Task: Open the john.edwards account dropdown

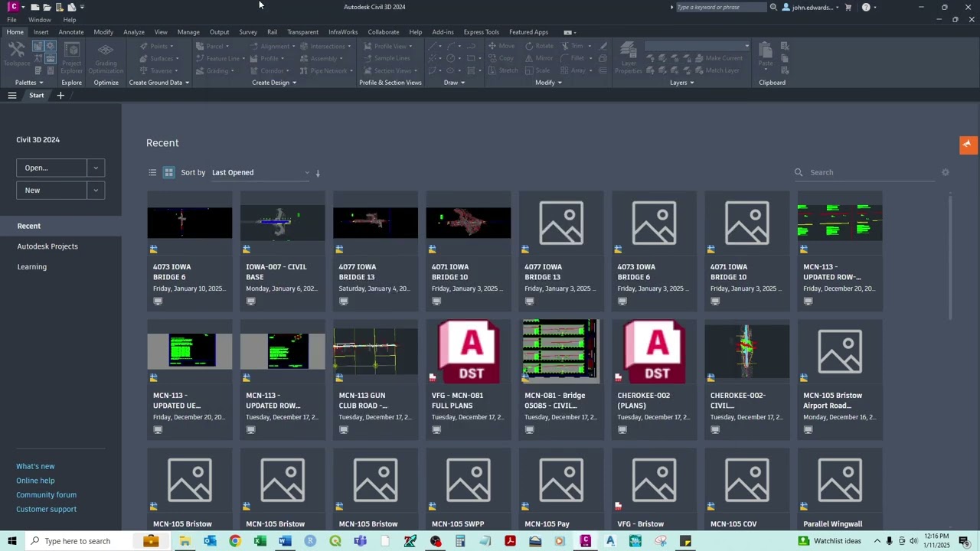Action: click(811, 7)
